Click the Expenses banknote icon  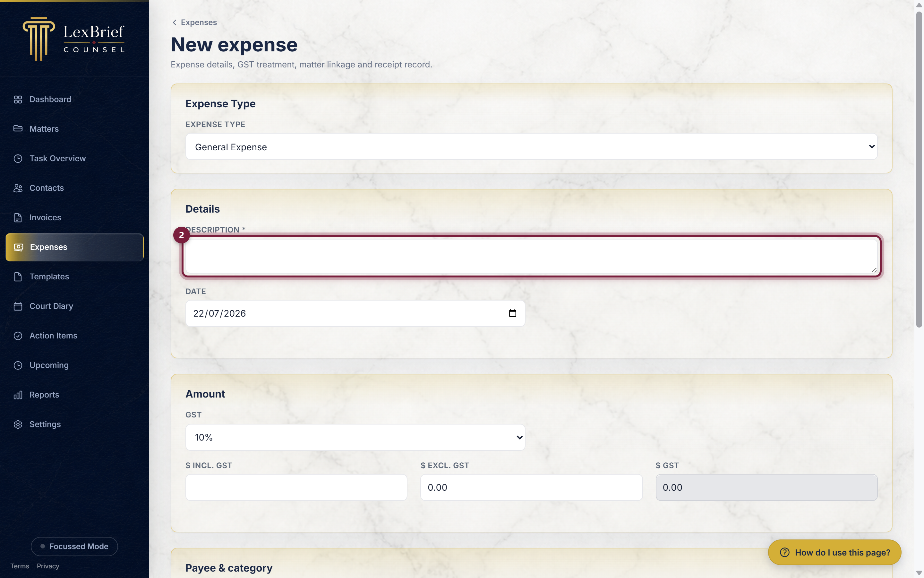pyautogui.click(x=18, y=247)
